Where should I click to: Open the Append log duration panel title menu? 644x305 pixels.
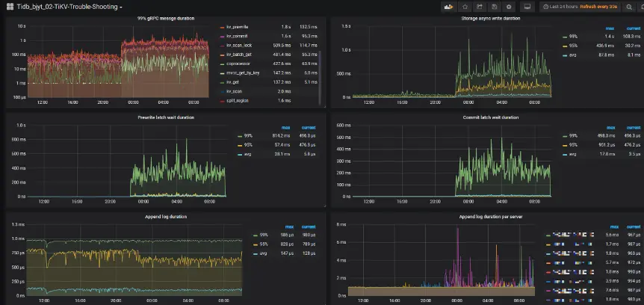(166, 217)
